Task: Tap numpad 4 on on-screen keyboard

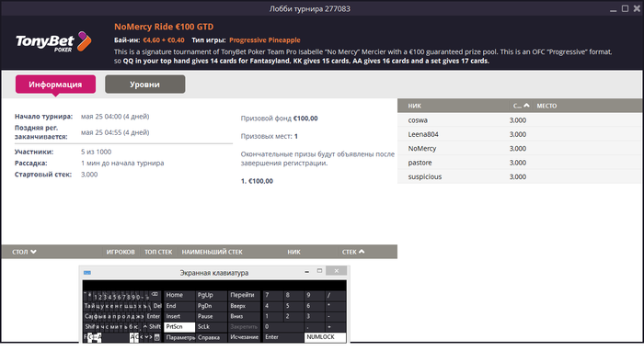Action: (272, 306)
